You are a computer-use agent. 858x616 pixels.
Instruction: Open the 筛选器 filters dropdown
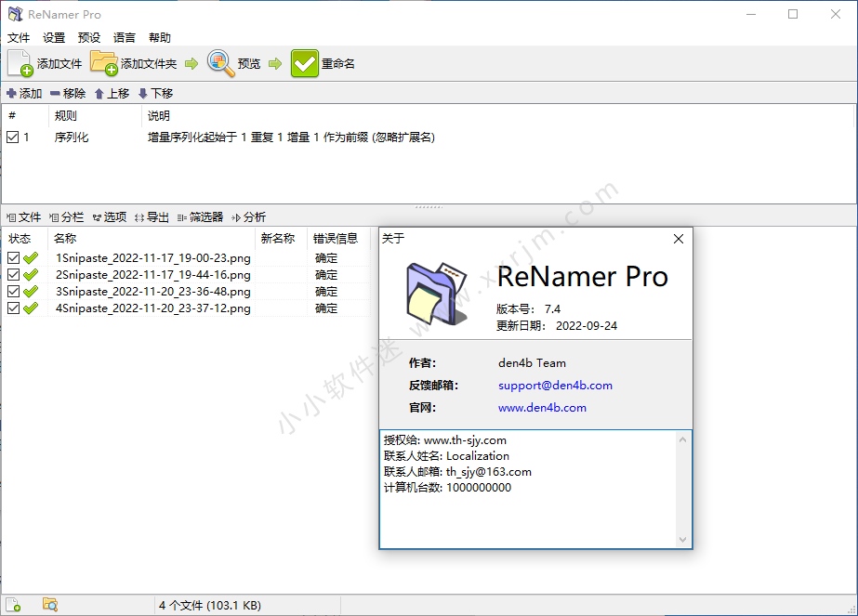click(x=200, y=217)
